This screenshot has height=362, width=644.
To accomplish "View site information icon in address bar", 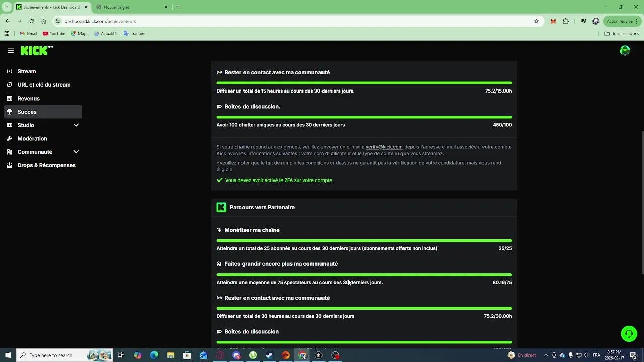I will click(x=58, y=21).
